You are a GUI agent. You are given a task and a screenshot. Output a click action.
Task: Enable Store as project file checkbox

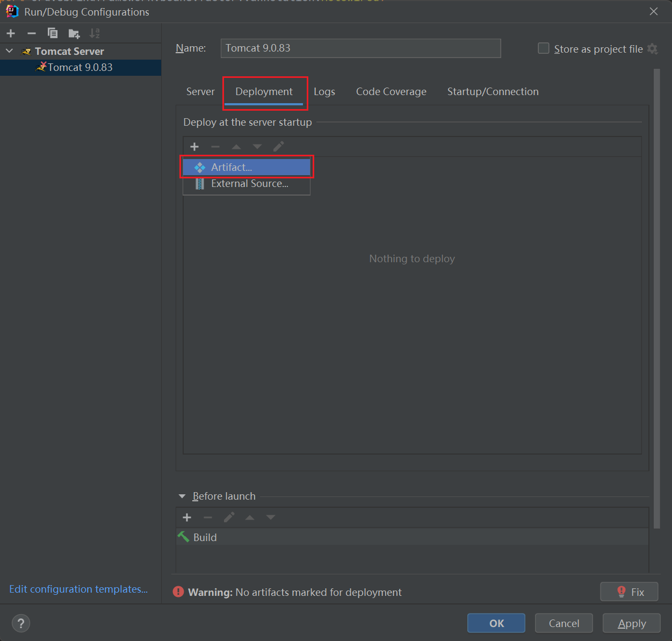pyautogui.click(x=544, y=49)
